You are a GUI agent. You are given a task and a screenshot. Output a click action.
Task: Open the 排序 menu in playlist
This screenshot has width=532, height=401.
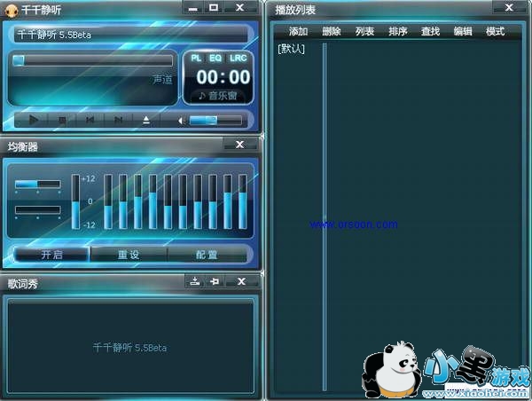(x=397, y=32)
